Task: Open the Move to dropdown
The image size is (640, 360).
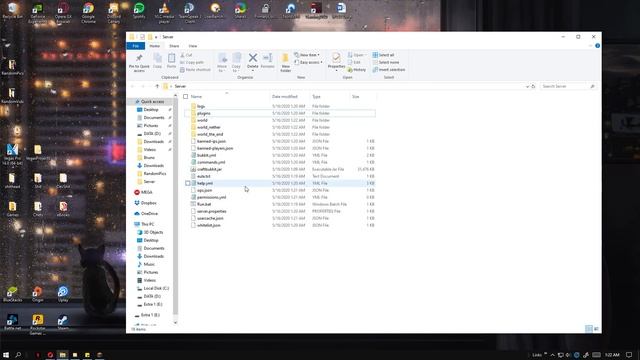Action: (x=222, y=62)
